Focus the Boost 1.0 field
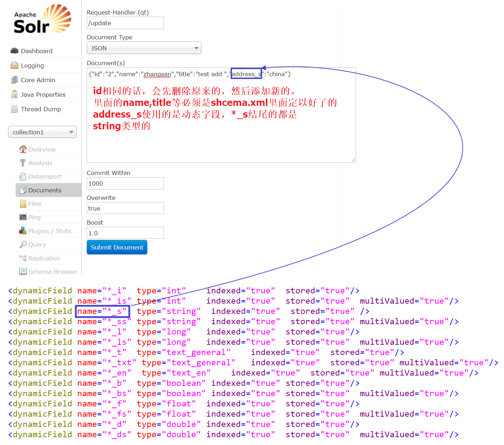The image size is (504, 445). pos(125,233)
